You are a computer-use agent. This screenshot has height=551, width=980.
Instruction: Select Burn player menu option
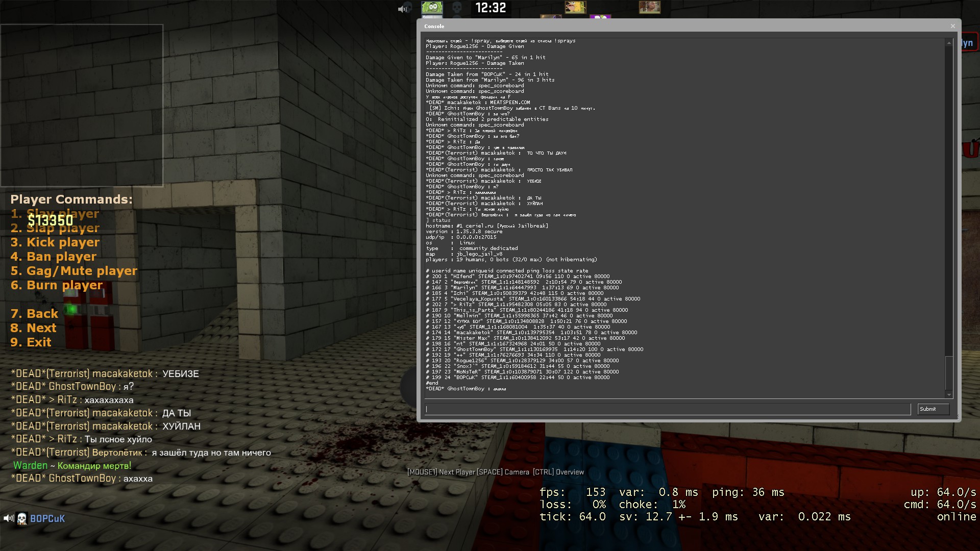coord(57,285)
